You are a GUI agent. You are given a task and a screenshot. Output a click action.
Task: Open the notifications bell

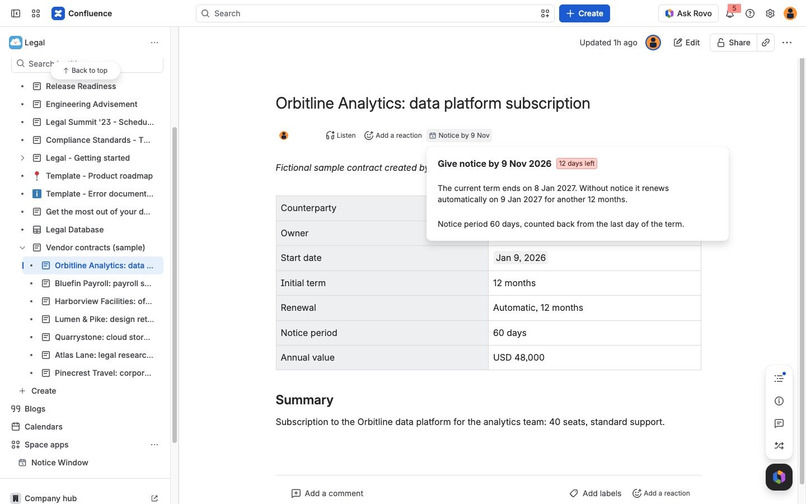(x=730, y=13)
